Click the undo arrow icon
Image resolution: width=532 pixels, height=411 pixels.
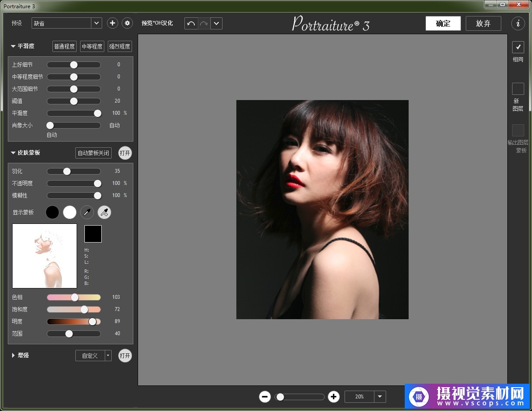191,23
